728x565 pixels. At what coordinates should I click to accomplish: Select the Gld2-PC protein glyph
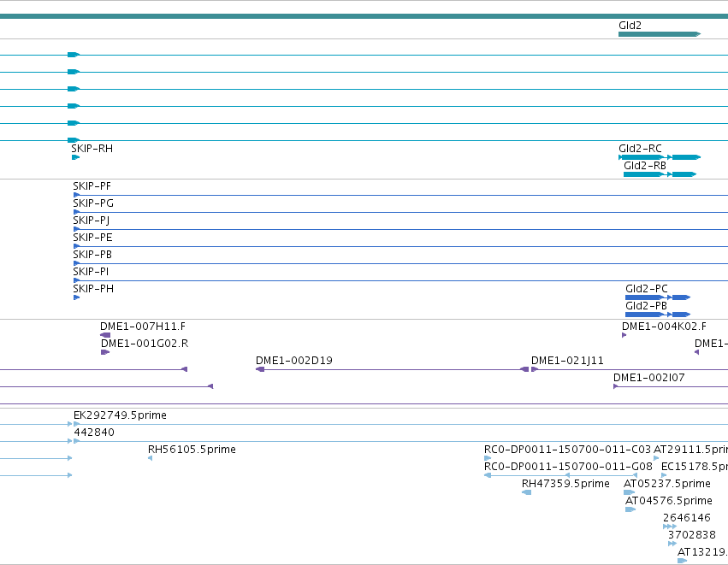tap(658, 297)
